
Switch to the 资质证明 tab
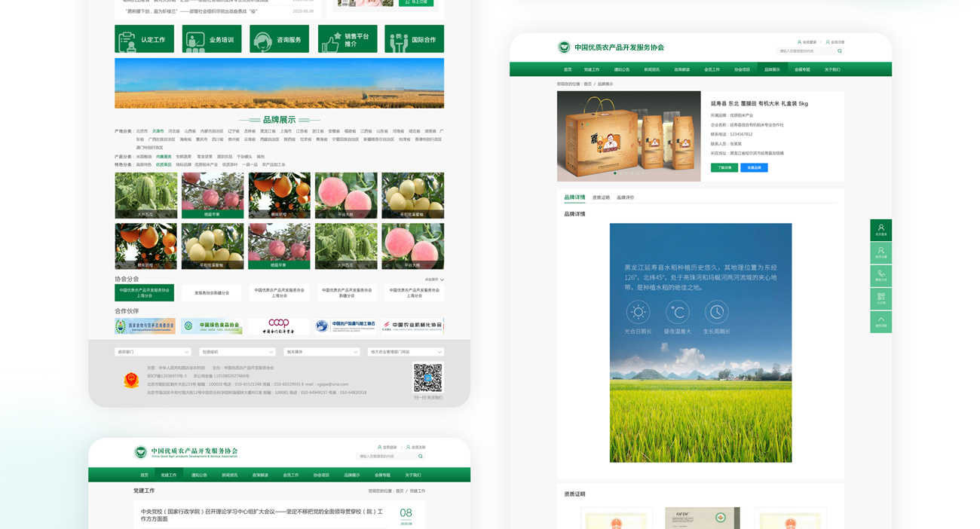(601, 197)
